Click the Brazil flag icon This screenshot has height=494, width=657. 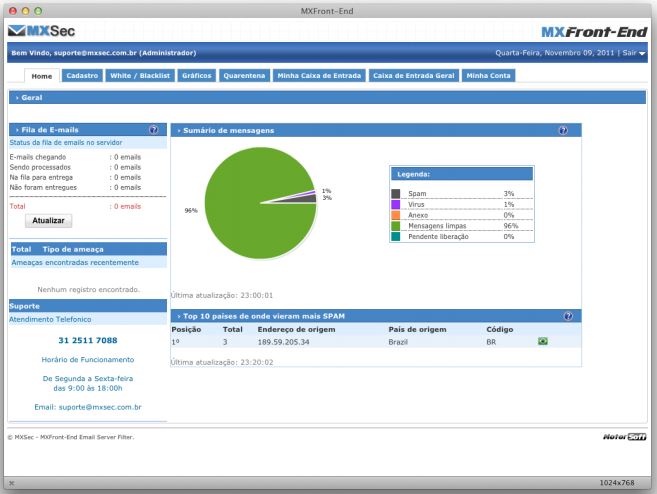(543, 342)
